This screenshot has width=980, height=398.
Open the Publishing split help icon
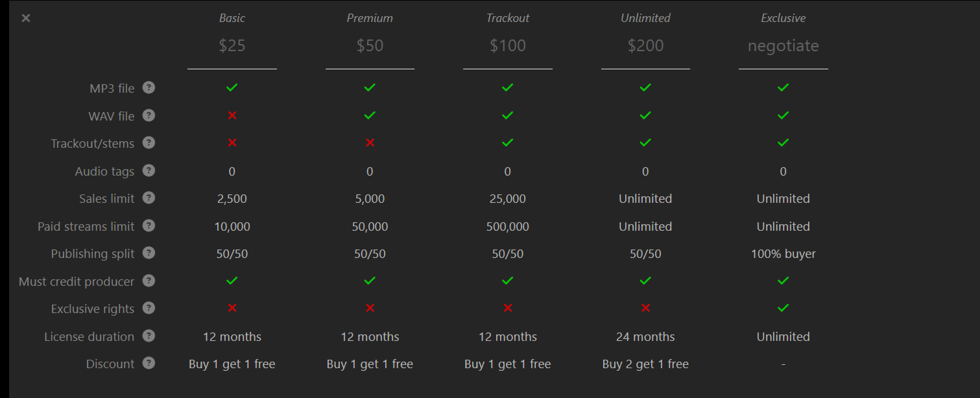point(149,253)
